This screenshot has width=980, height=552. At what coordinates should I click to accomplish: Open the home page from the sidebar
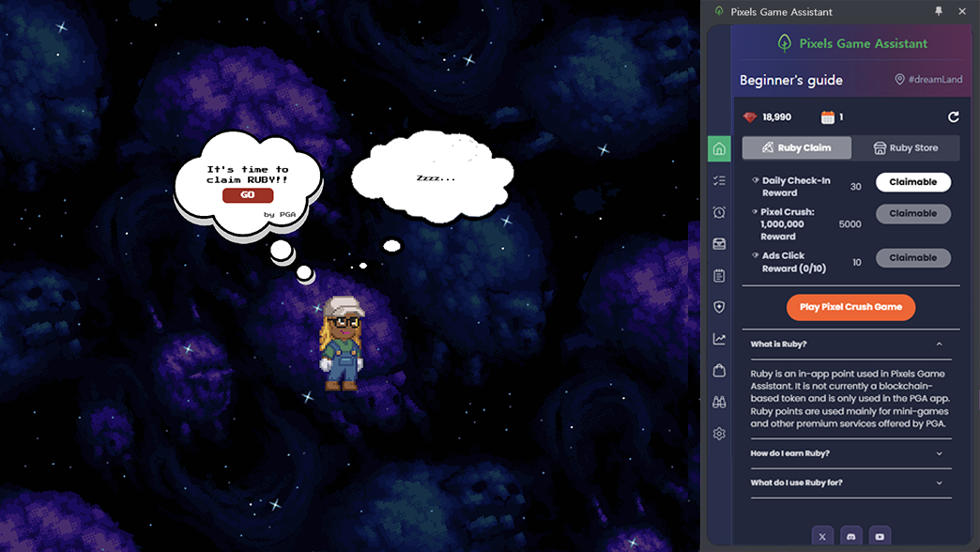click(719, 148)
